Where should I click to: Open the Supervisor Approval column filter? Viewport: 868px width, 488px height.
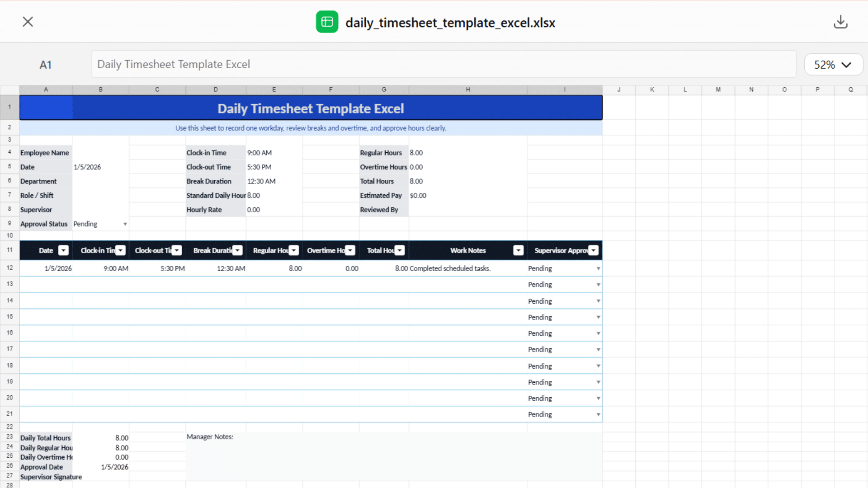pyautogui.click(x=594, y=250)
